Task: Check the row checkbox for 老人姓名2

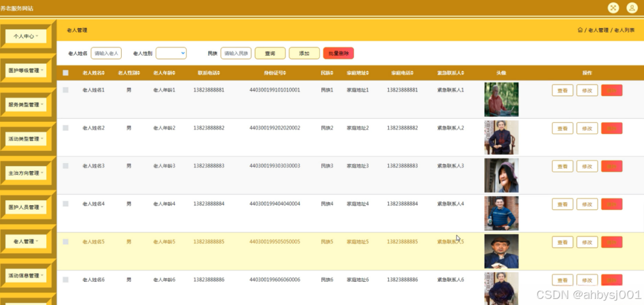Action: tap(66, 128)
